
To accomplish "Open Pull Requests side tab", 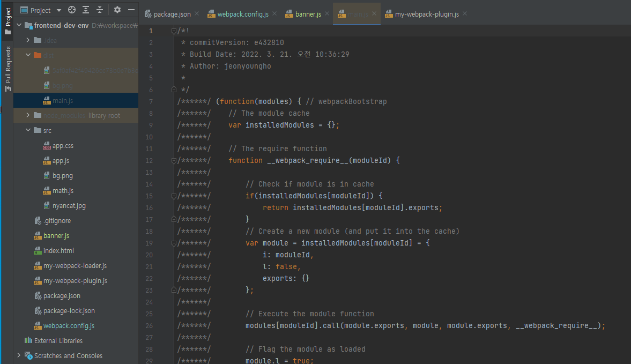I will [x=8, y=69].
